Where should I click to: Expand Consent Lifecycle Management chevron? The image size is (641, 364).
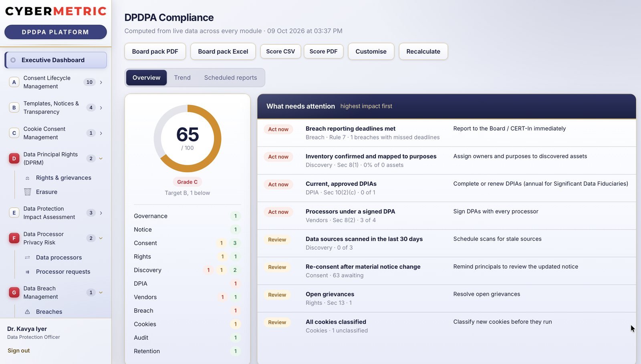[x=101, y=82]
